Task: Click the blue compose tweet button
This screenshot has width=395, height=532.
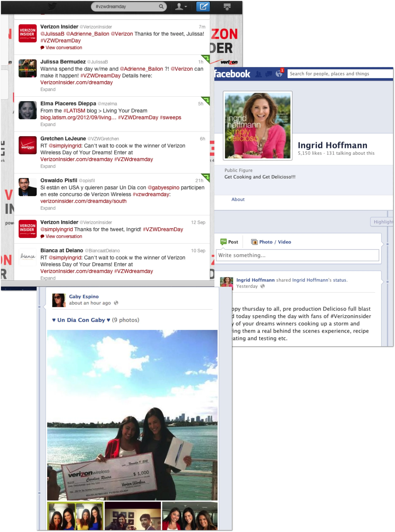Action: point(203,6)
